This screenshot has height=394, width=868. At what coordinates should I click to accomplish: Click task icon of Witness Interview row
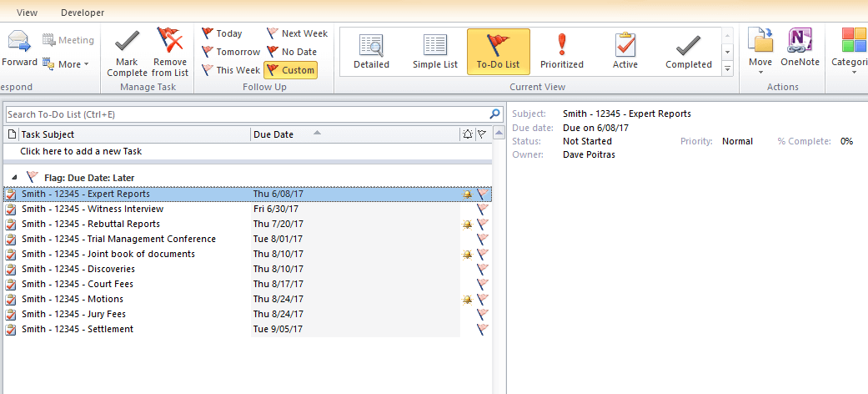coord(11,210)
